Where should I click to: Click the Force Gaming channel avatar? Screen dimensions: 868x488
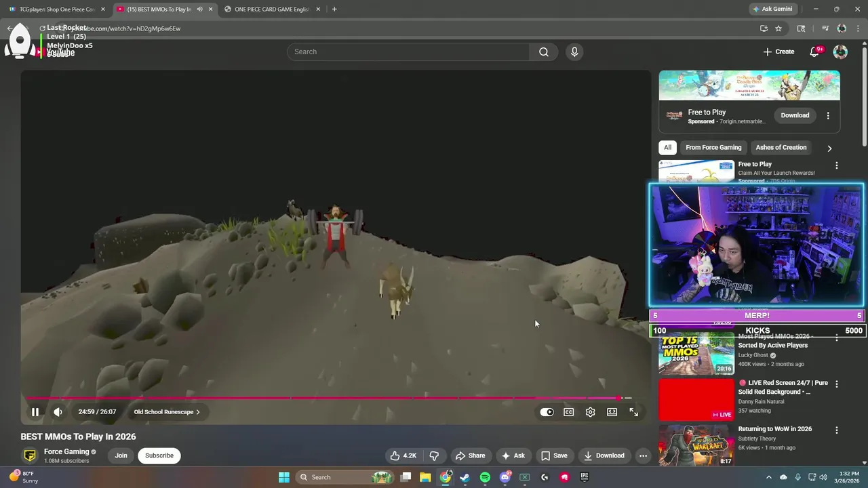tap(29, 455)
